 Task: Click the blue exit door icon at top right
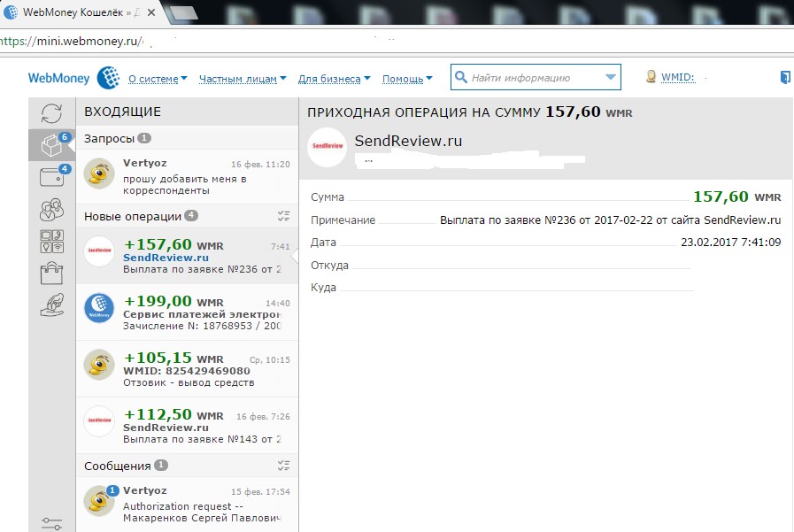tap(785, 77)
